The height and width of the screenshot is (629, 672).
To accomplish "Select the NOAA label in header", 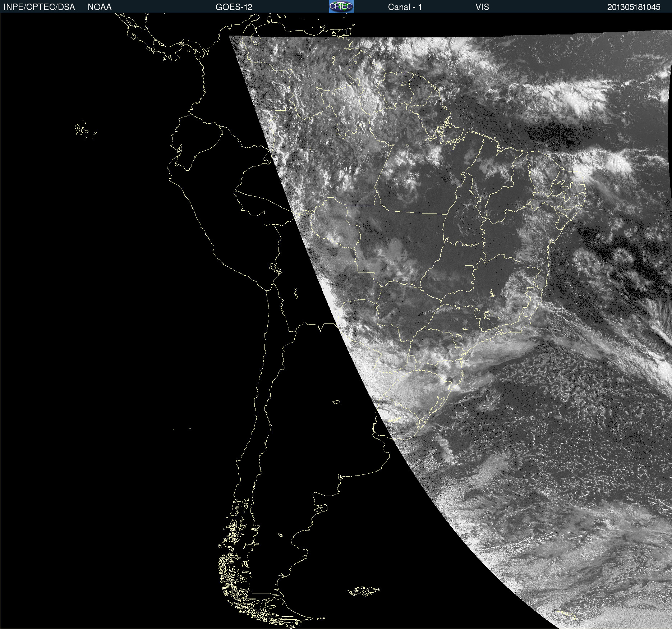I will point(100,7).
